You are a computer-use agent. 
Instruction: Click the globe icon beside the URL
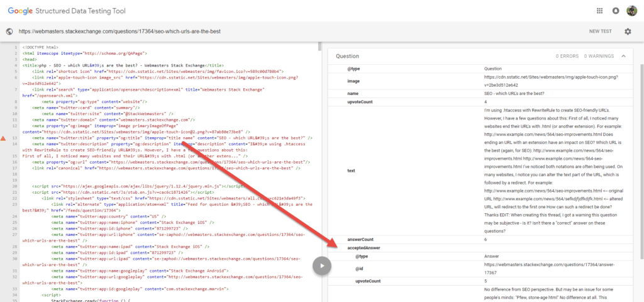click(9, 31)
